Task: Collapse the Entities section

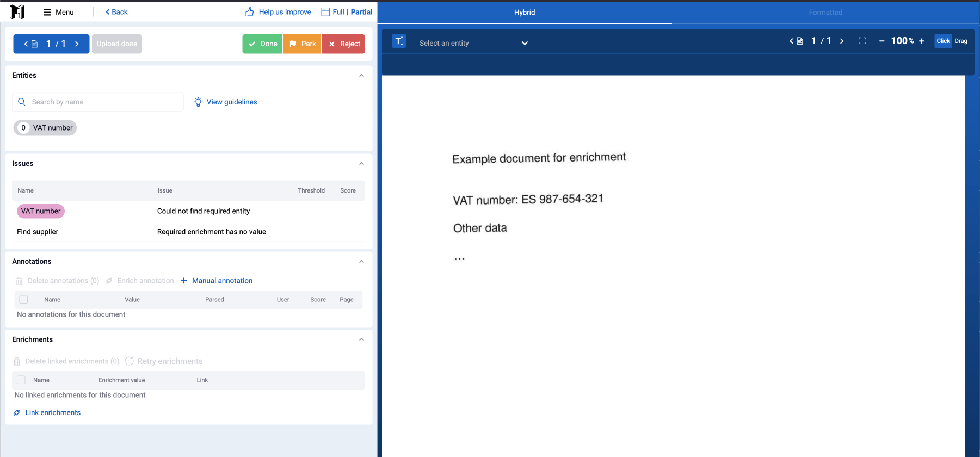Action: pyautogui.click(x=361, y=76)
